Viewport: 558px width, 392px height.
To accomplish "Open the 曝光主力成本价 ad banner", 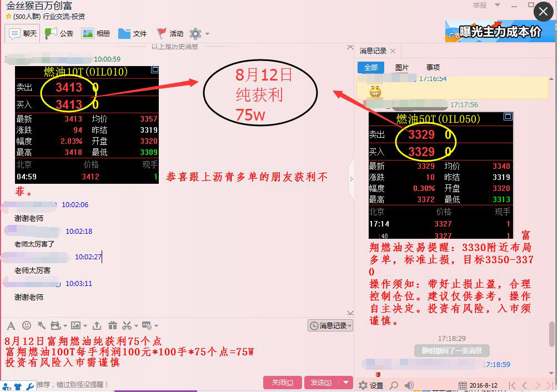I will 500,31.
